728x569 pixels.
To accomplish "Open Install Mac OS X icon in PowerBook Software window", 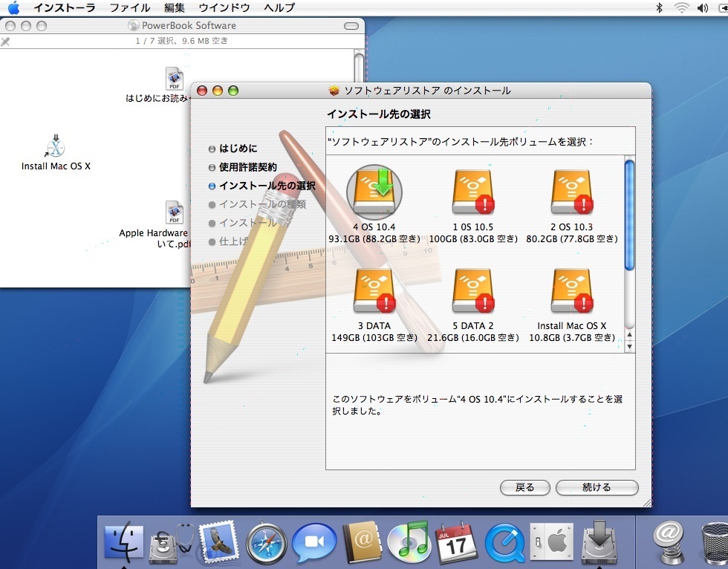I will tap(56, 146).
